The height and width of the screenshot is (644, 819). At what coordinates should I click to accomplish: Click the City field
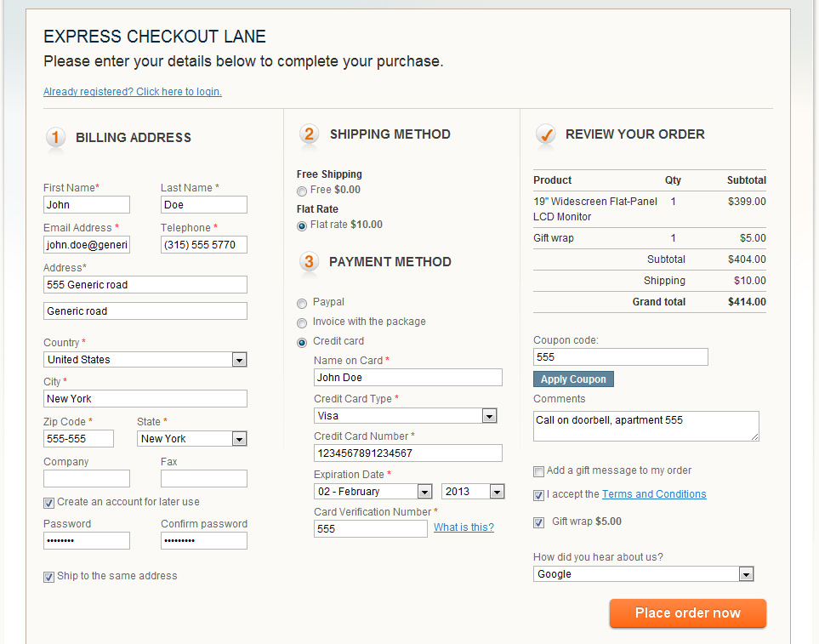145,398
